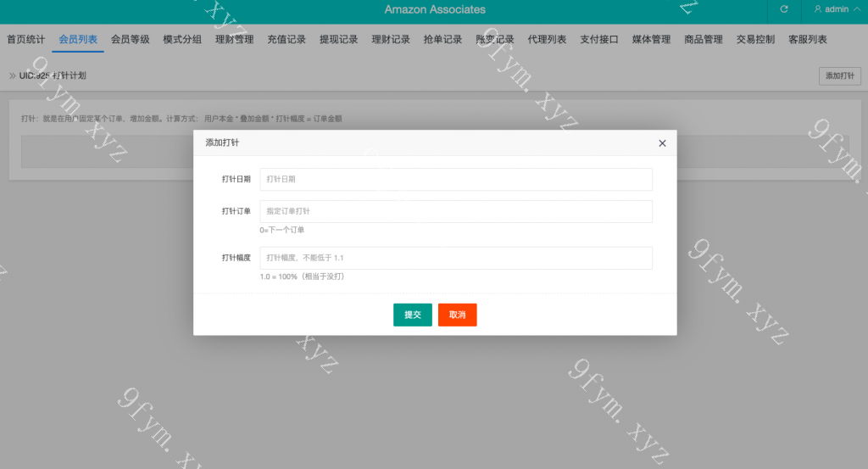Go to 账变记录 tab

[494, 39]
